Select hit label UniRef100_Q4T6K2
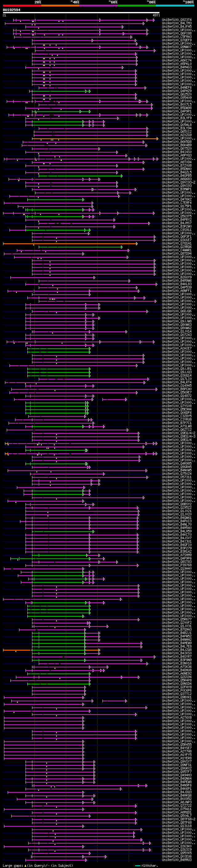Viewport: 197px width, 868px height. (x=177, y=200)
